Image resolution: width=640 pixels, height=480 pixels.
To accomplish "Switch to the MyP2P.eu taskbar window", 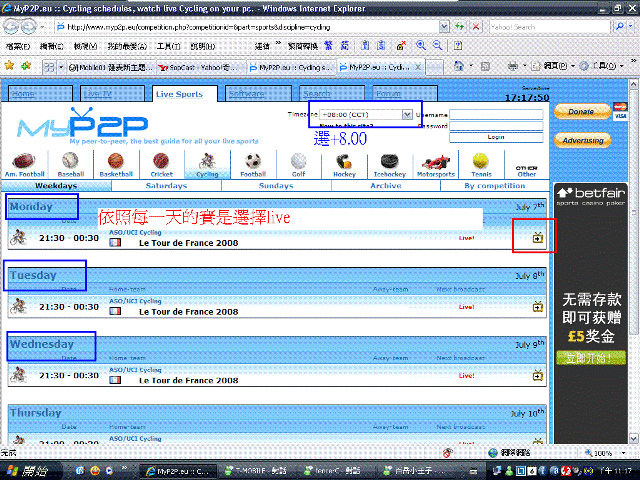I will coord(178,471).
